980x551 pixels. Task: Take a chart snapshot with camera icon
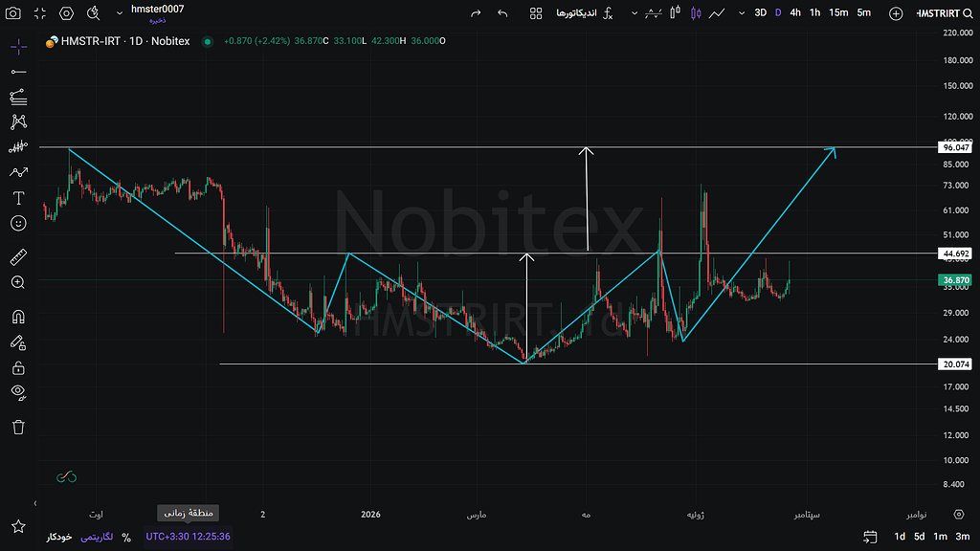12,13
